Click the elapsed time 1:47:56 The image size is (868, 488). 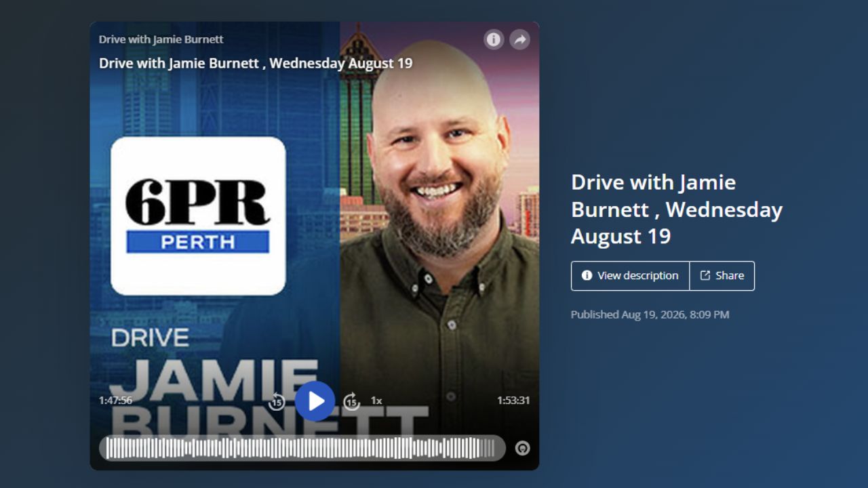pos(115,401)
